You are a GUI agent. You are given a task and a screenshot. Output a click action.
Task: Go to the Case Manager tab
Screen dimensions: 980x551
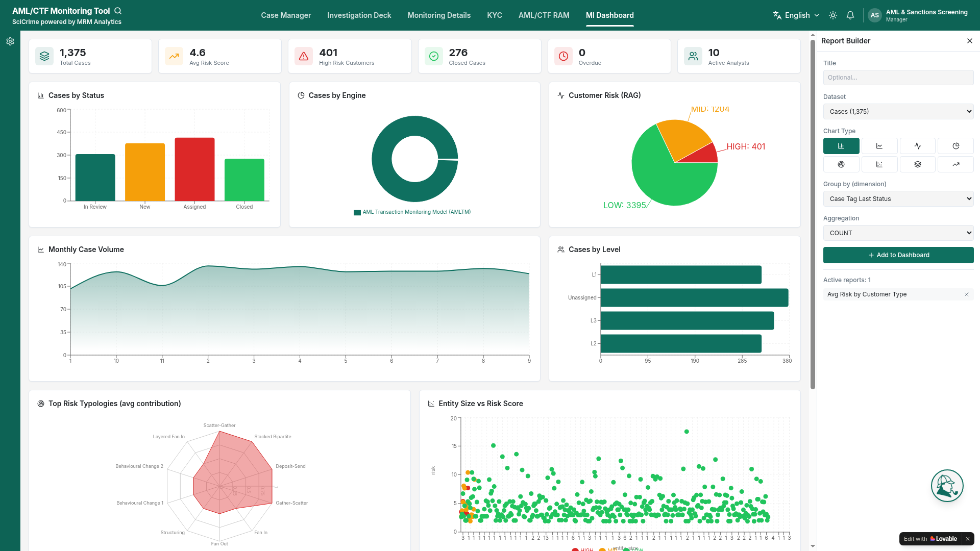point(286,15)
